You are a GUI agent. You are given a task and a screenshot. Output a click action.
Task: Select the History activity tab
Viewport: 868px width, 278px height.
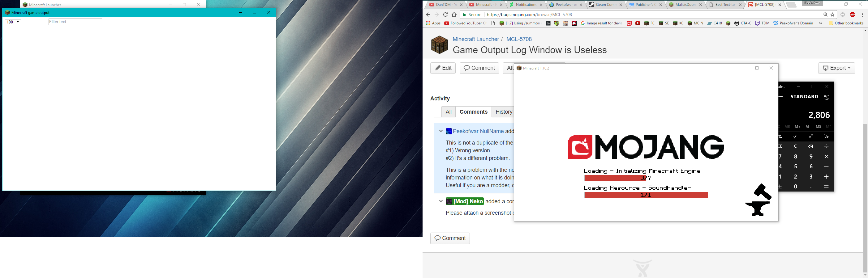click(x=504, y=112)
